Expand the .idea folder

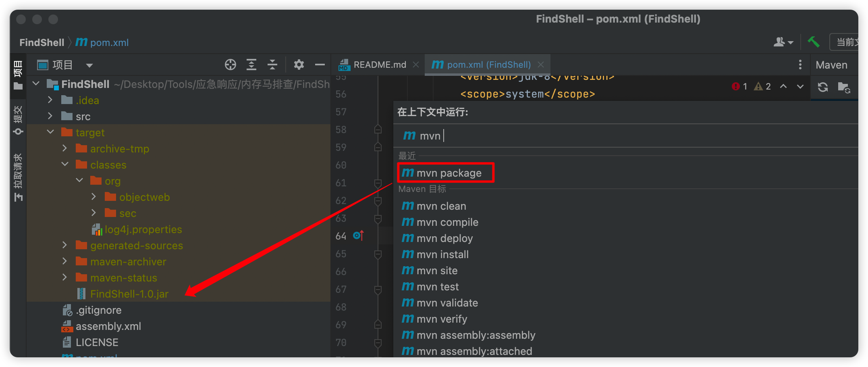coord(50,100)
